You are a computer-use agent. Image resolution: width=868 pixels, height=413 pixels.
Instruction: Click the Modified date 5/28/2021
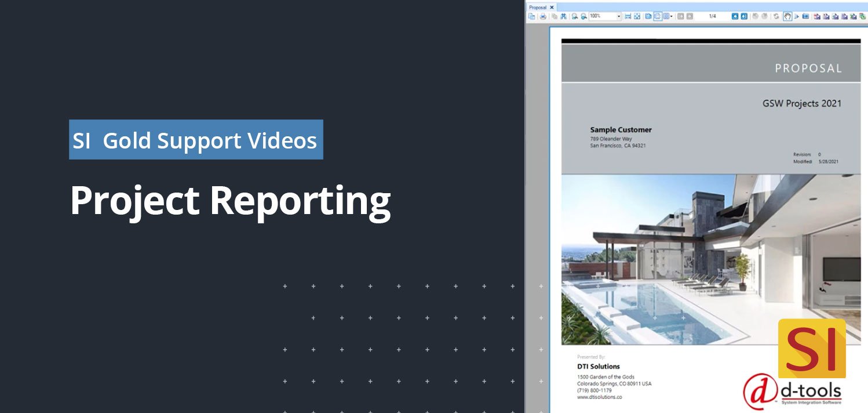829,162
